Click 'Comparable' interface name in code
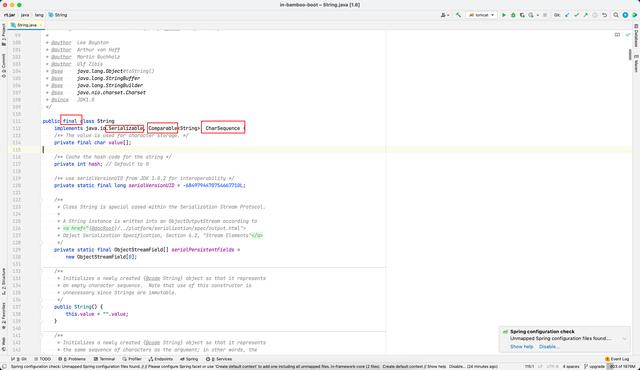Viewport: 640px width, 370px height. pyautogui.click(x=162, y=128)
